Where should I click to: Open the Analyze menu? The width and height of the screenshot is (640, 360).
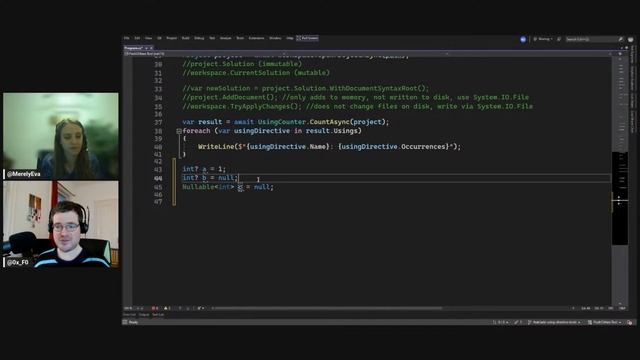pyautogui.click(x=226, y=38)
